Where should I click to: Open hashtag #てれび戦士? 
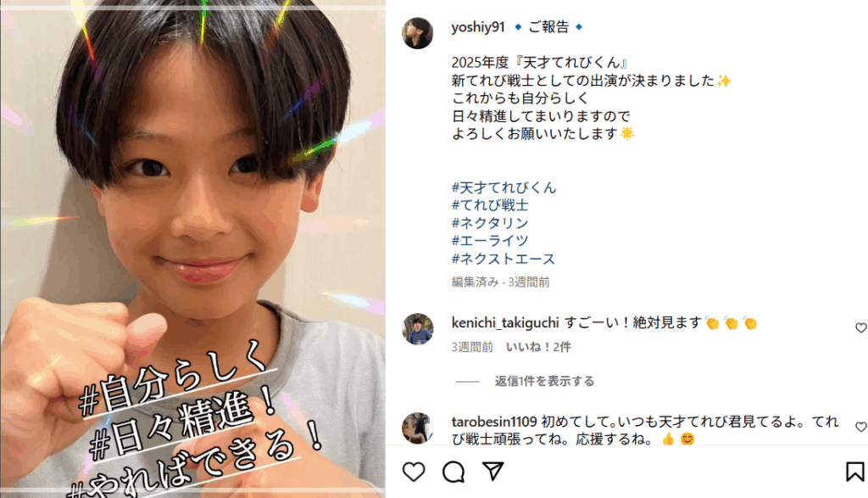pyautogui.click(x=490, y=205)
